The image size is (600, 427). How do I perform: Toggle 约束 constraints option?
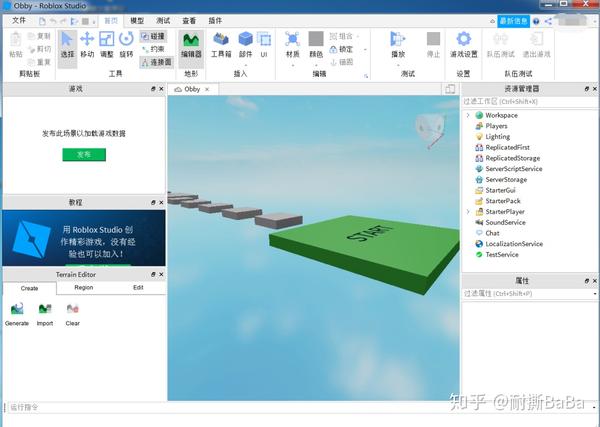point(153,49)
